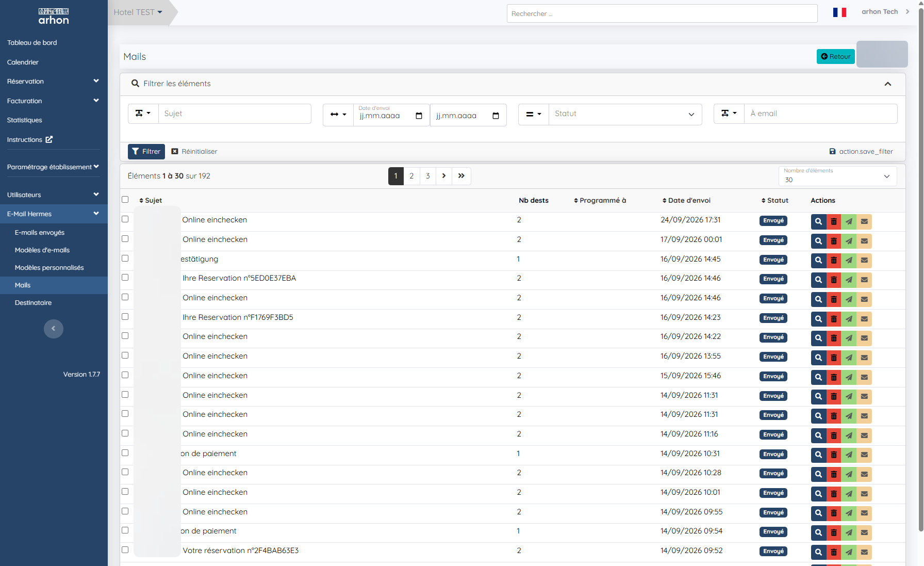Focus the Rechercher search field
The height and width of the screenshot is (566, 924).
(x=662, y=13)
